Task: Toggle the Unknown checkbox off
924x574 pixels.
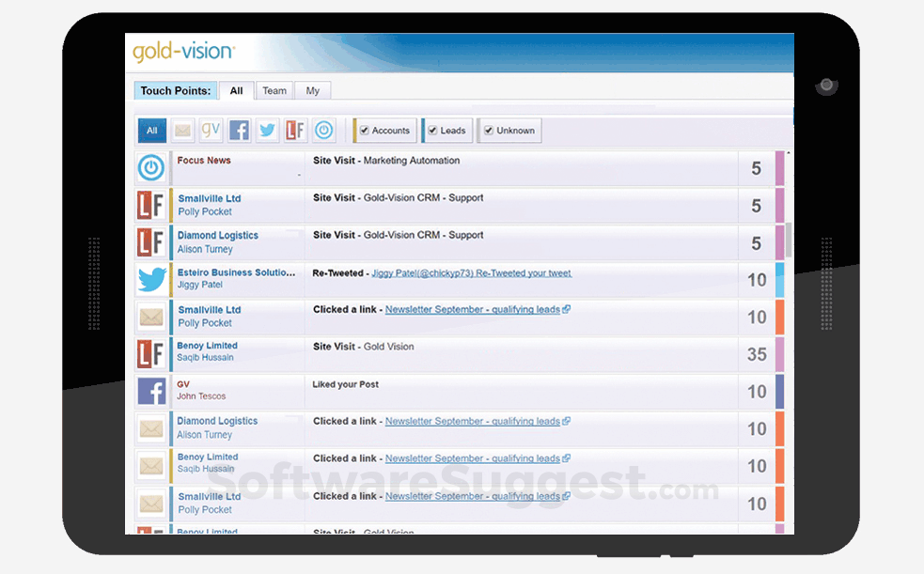Action: tap(488, 130)
